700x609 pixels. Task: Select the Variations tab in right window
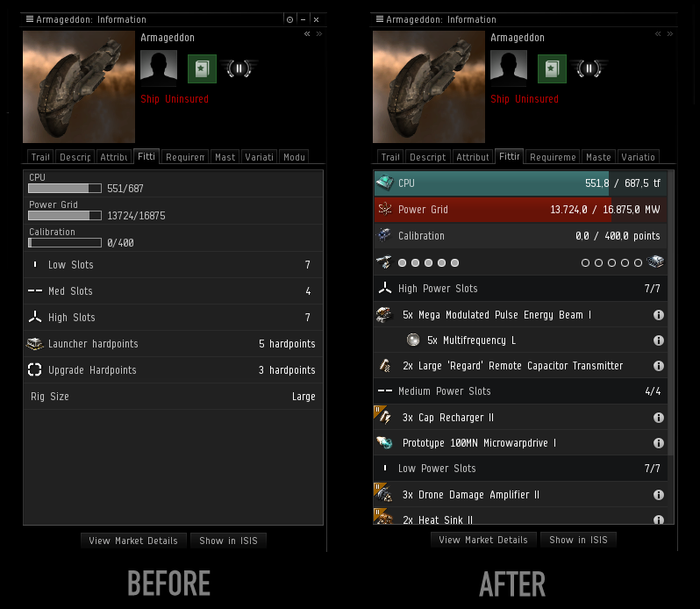[638, 157]
